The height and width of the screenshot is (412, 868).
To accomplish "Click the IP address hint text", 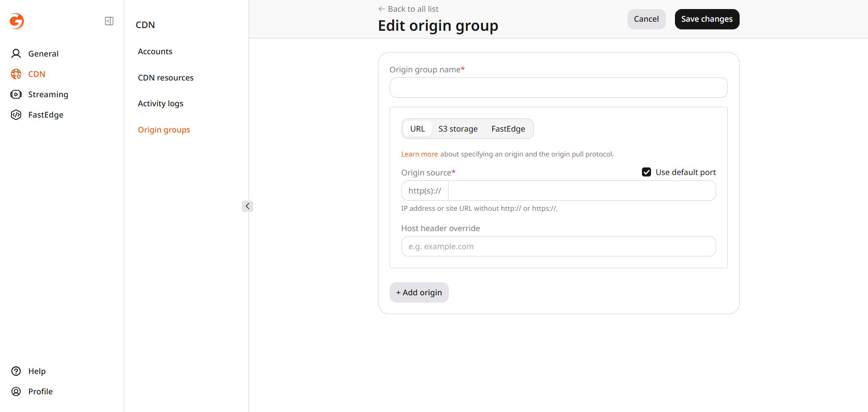I will (x=479, y=208).
